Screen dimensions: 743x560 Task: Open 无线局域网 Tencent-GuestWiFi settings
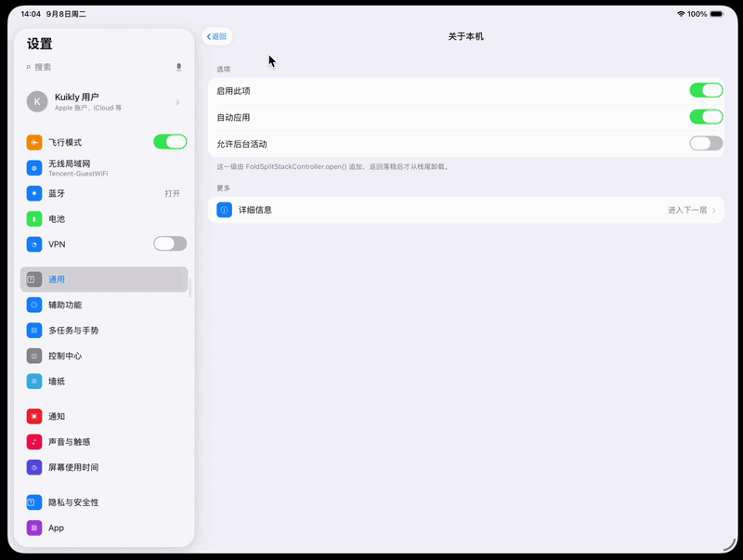[104, 168]
